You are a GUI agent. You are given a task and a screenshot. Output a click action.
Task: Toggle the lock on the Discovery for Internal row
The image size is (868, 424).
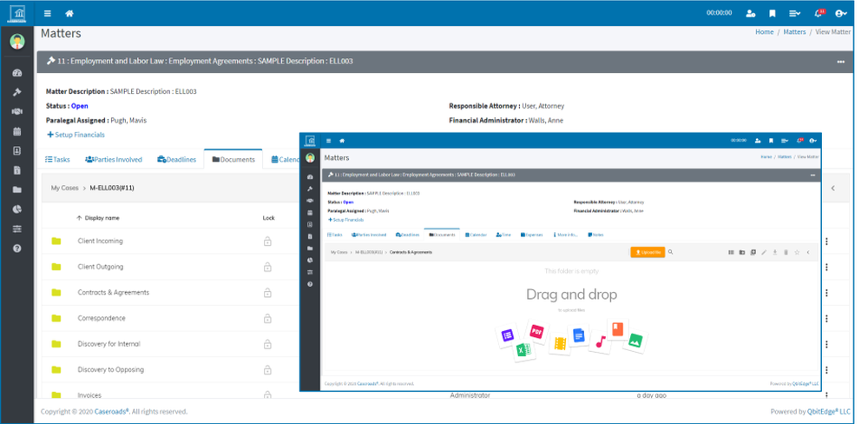[x=267, y=344]
